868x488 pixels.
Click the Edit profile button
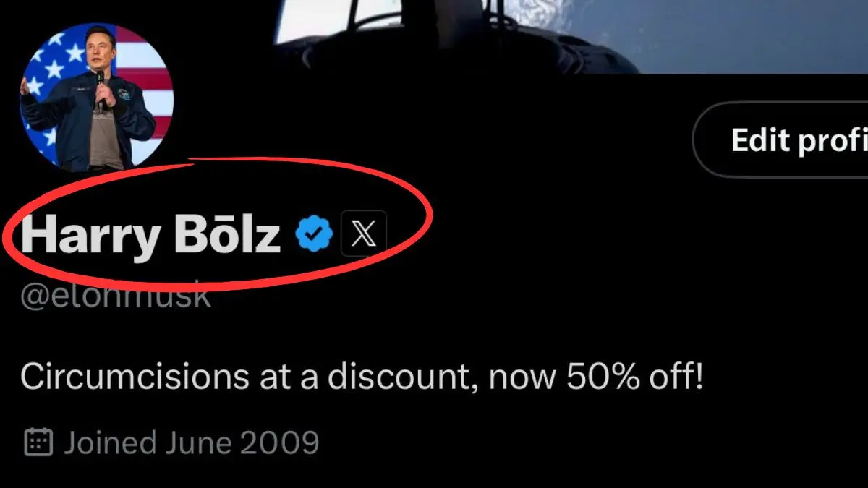tap(781, 140)
